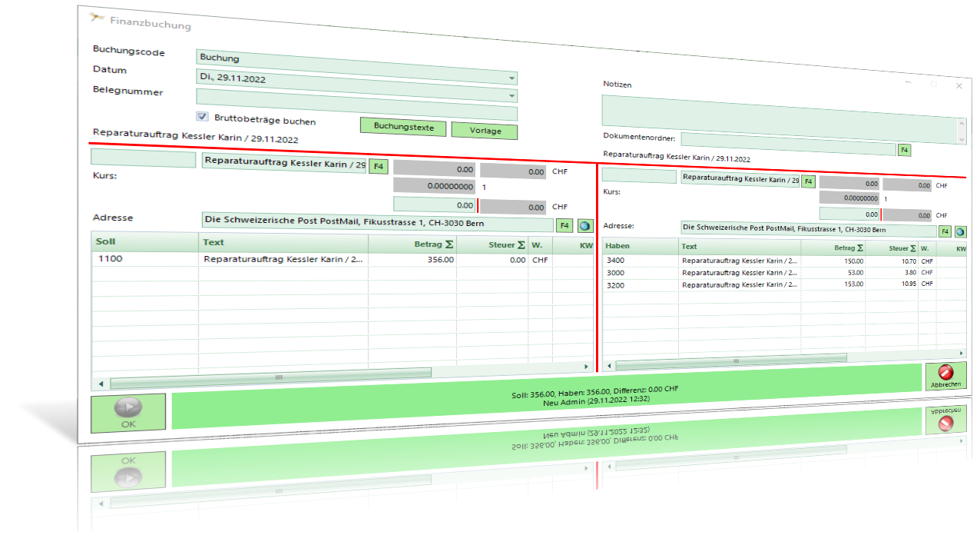Click the green status bar showing Differenz: 0.00 CHF

(x=547, y=395)
